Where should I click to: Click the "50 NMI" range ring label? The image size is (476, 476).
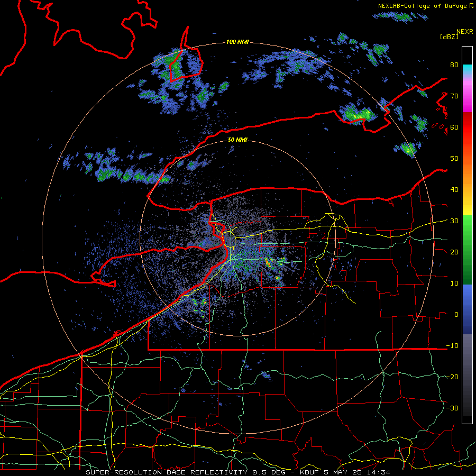[x=237, y=140]
